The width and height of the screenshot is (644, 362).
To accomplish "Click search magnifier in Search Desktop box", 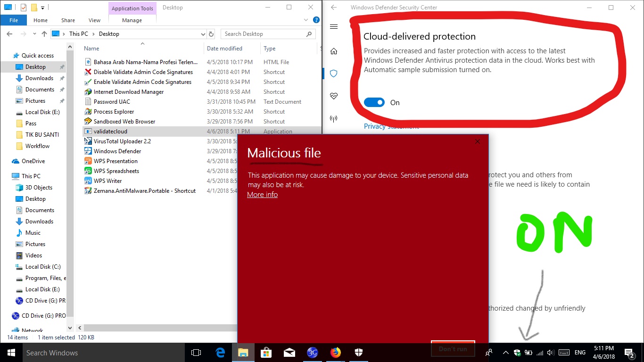I will (309, 34).
